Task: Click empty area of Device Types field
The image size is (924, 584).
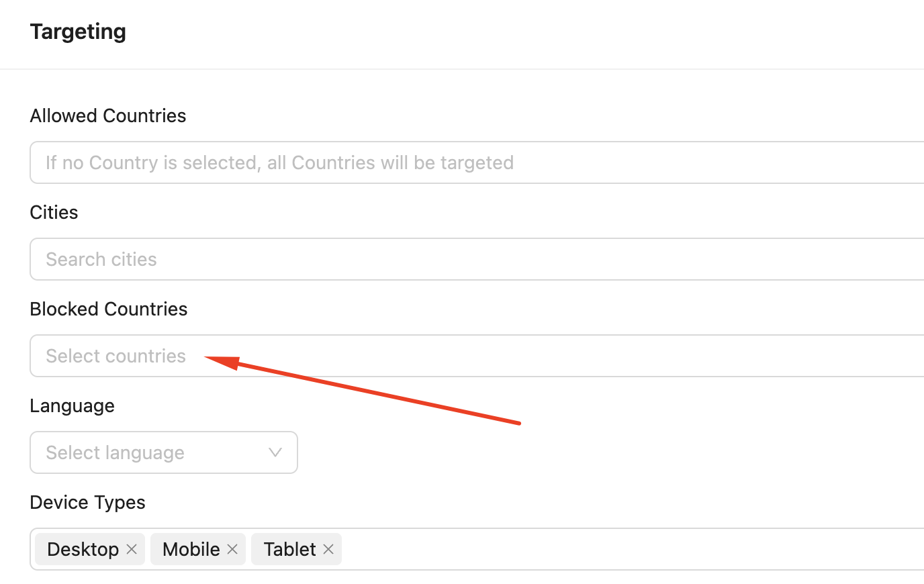Action: click(604, 549)
